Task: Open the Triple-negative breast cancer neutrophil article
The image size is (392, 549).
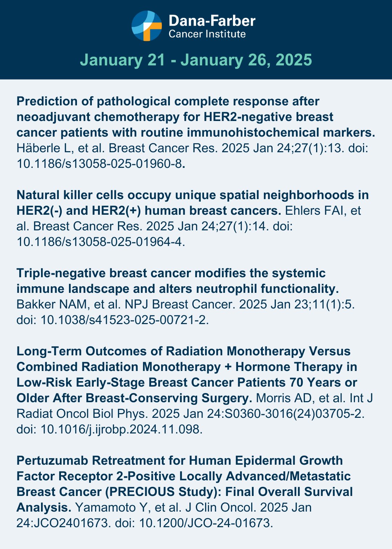Action: click(178, 280)
